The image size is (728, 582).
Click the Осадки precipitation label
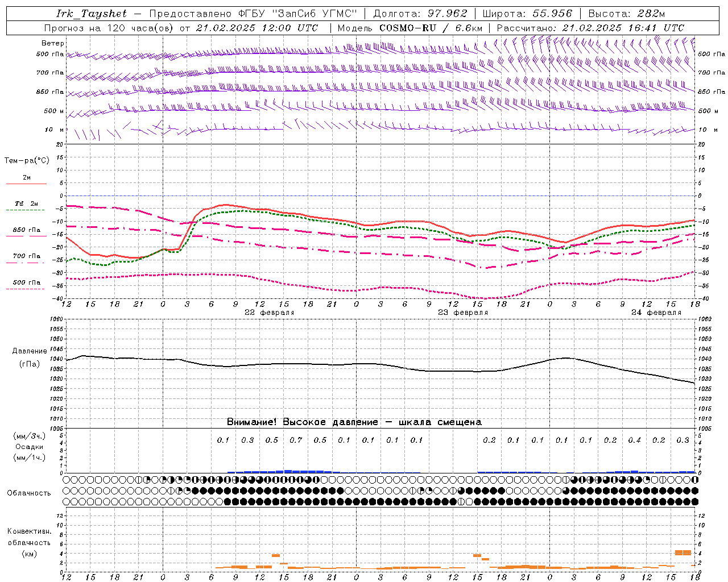(x=30, y=447)
